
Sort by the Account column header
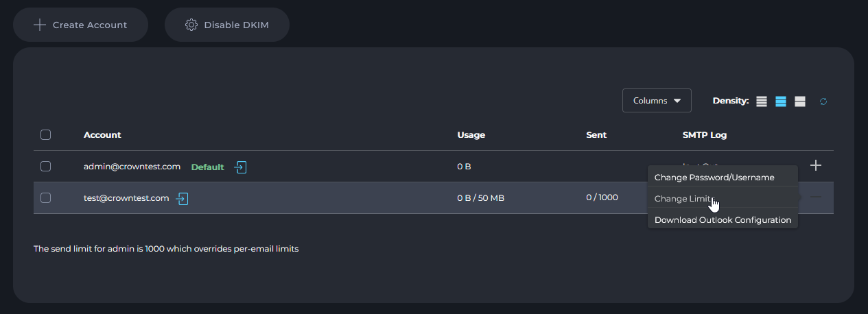102,135
